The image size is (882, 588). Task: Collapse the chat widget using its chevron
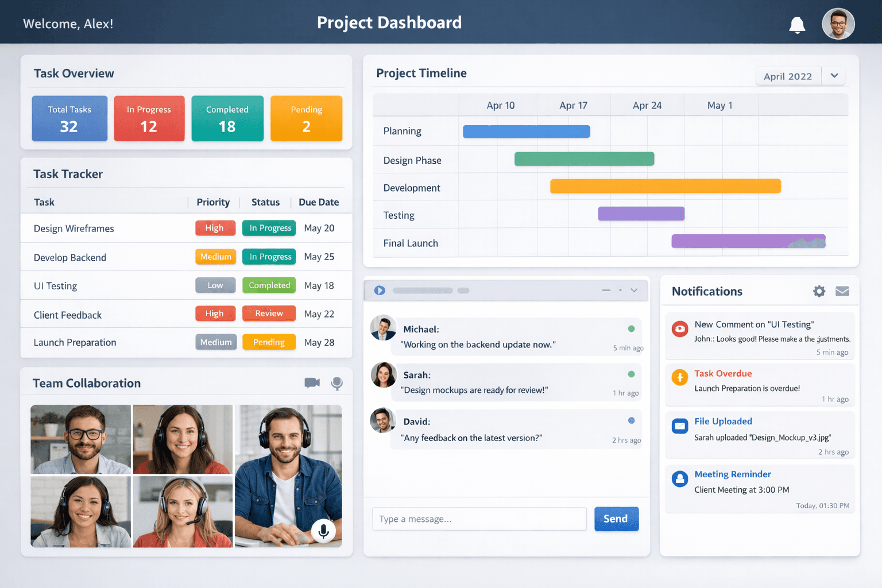point(634,291)
